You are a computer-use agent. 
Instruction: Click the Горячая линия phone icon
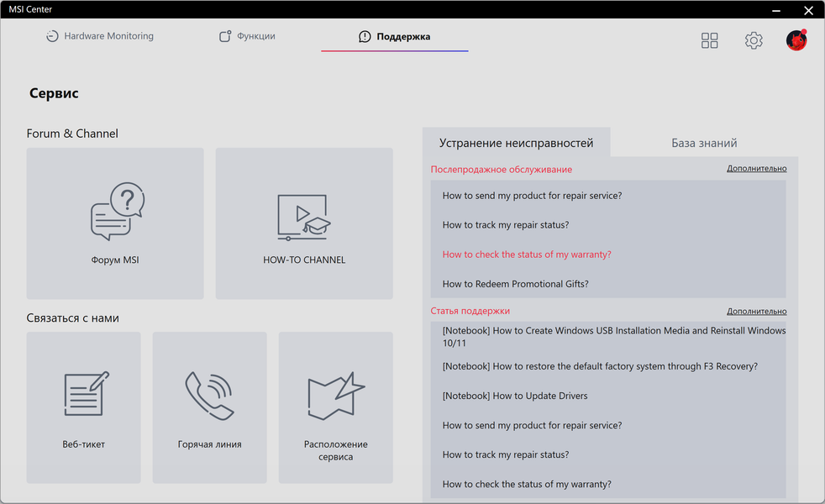(209, 396)
